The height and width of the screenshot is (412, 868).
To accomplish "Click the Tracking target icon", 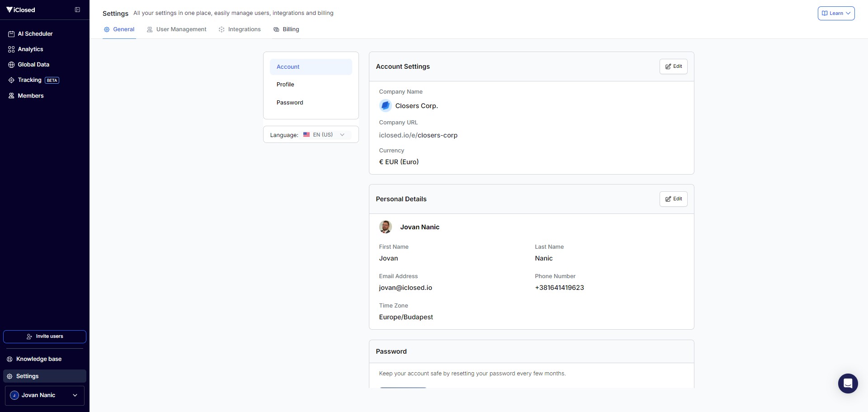I will point(11,80).
